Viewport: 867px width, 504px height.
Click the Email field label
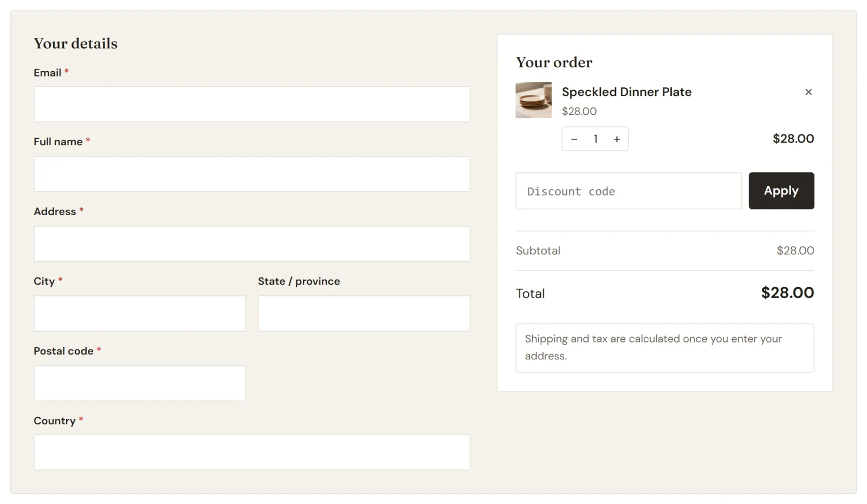[x=48, y=73]
